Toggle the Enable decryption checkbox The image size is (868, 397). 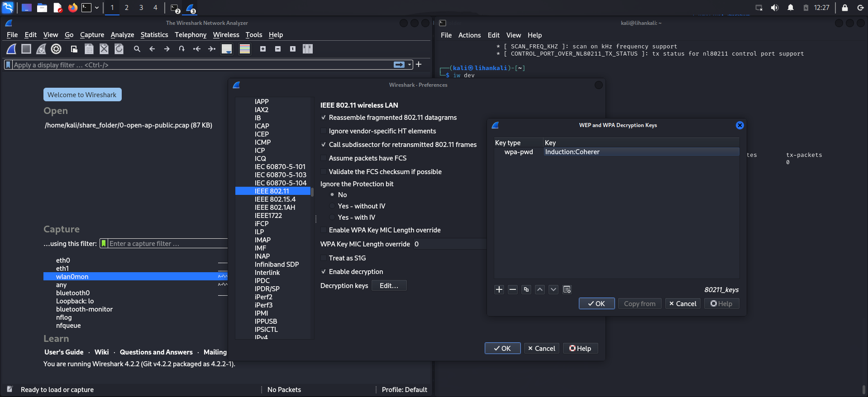click(324, 272)
